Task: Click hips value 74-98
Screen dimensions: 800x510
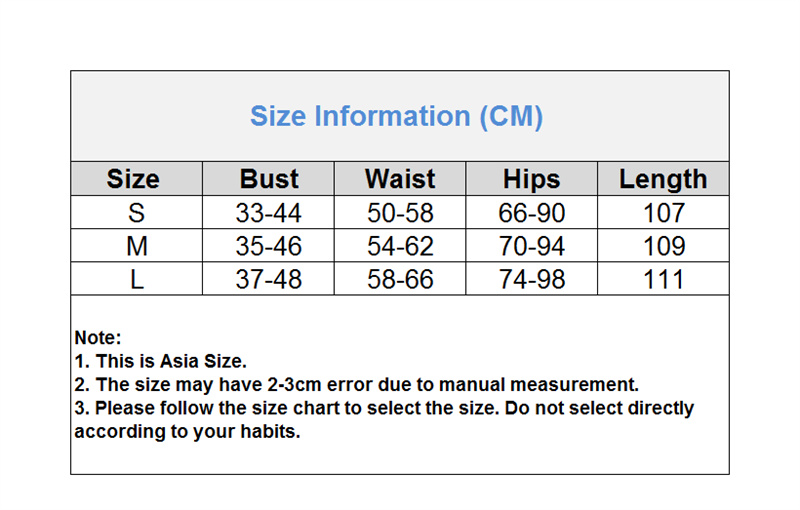Action: pyautogui.click(x=532, y=279)
